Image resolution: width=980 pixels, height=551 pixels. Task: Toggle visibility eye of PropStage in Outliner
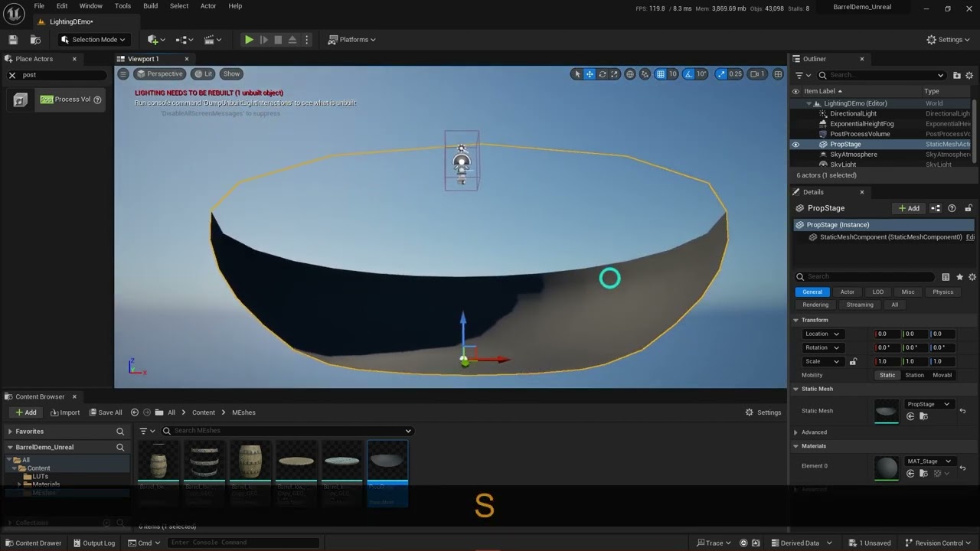coord(795,144)
